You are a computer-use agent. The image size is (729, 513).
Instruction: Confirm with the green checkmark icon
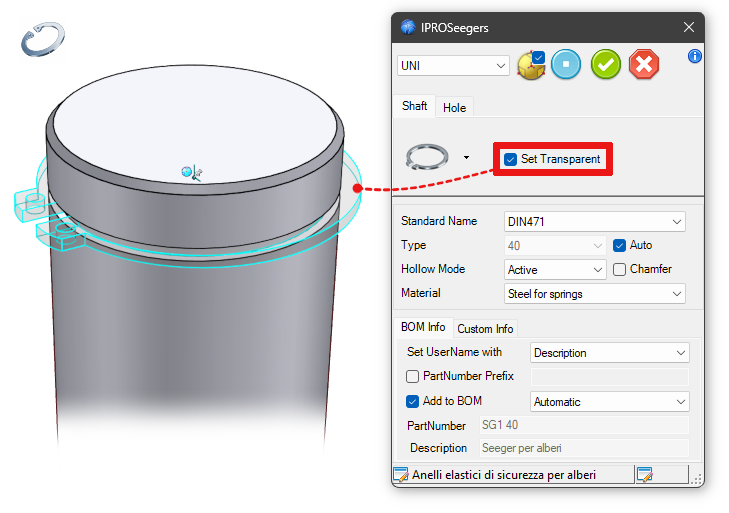coord(606,65)
